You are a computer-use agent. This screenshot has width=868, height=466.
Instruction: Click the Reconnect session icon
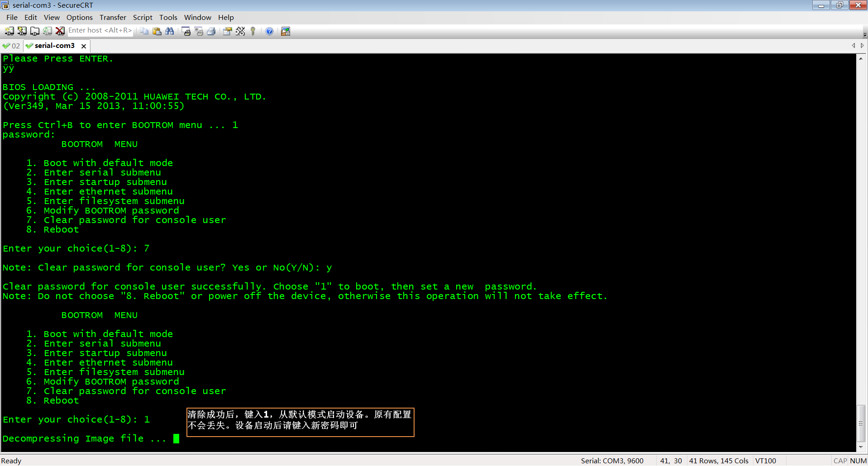(x=47, y=31)
